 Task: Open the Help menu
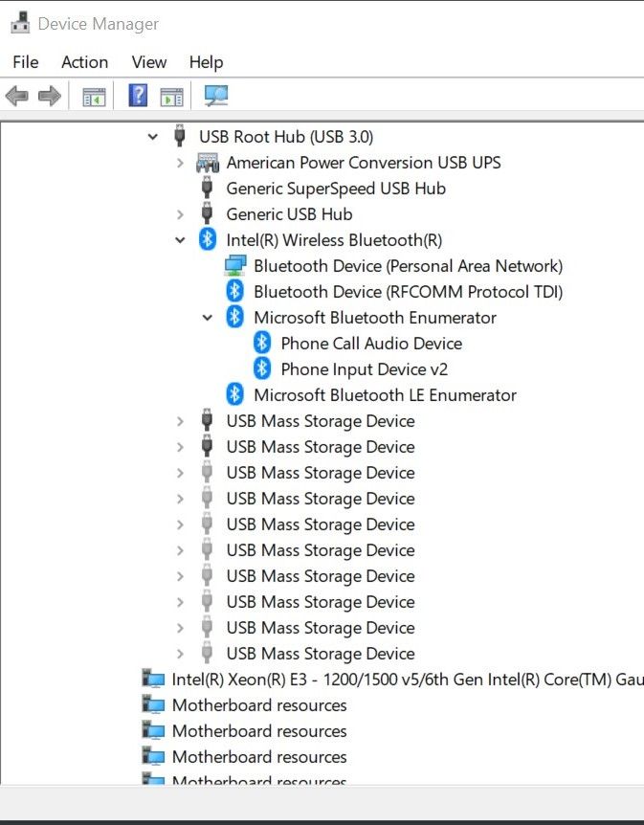[207, 62]
